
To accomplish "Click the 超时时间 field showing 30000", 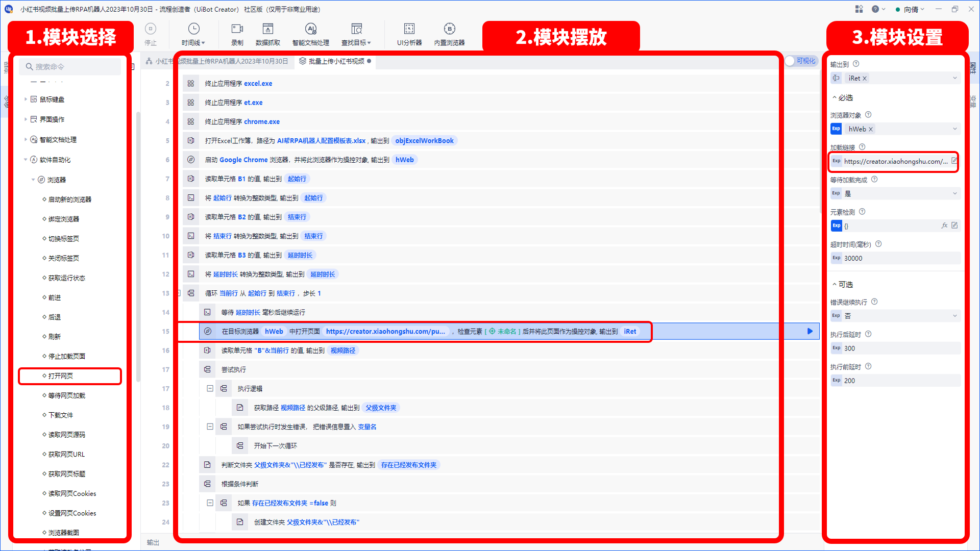I will (902, 258).
